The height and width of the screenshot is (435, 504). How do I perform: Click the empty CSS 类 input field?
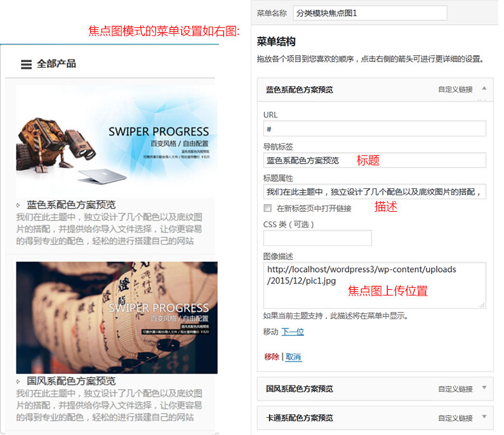(317, 238)
